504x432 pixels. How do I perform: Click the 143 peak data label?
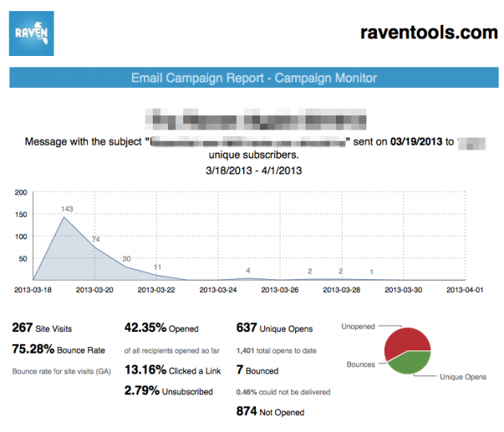(67, 209)
